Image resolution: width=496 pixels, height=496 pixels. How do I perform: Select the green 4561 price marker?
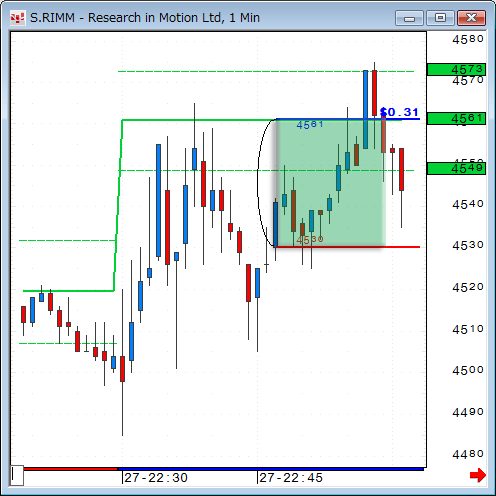point(456,119)
